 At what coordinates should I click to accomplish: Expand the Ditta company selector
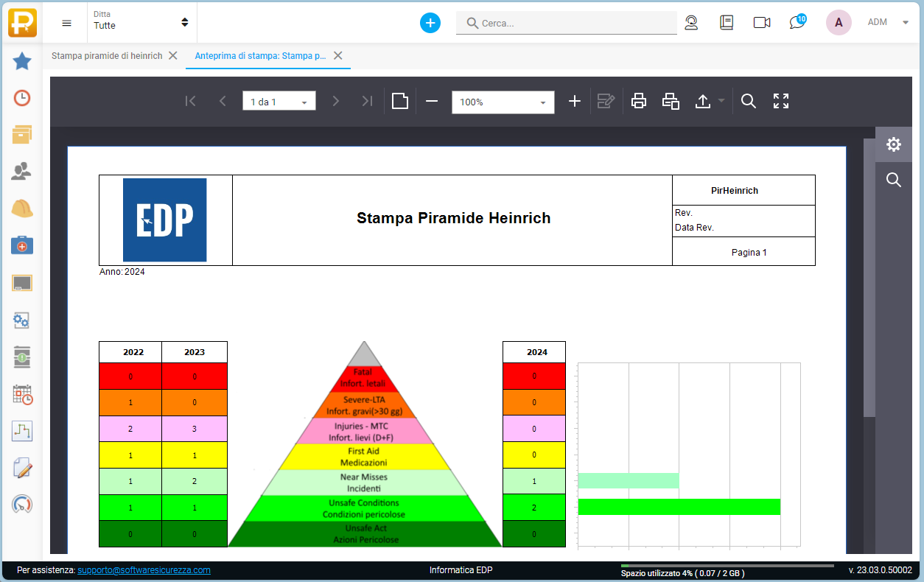pyautogui.click(x=141, y=23)
